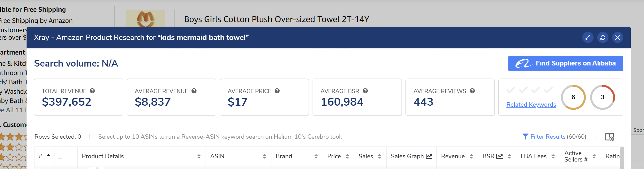This screenshot has height=169, width=644.
Task: Click the orange score circle showing 6
Action: [573, 97]
